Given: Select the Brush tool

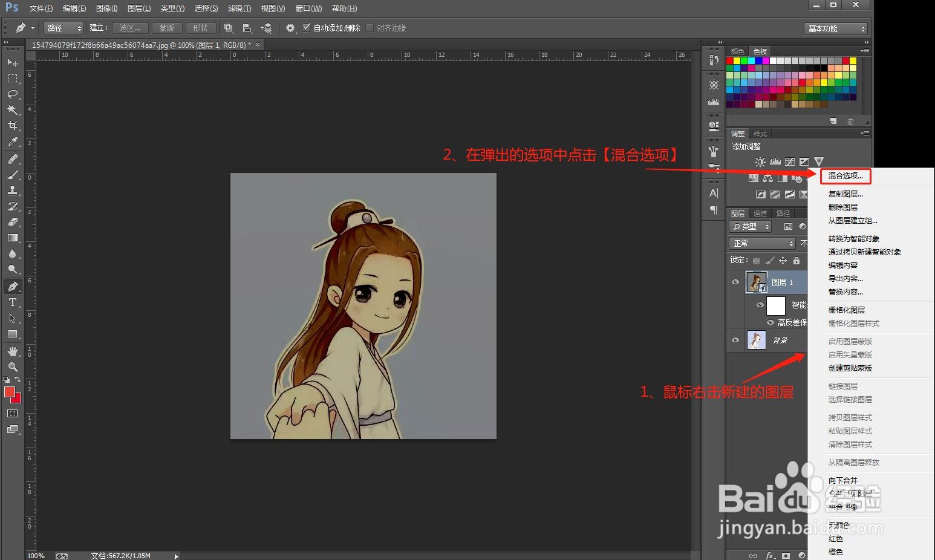Looking at the screenshot, I should tap(12, 175).
